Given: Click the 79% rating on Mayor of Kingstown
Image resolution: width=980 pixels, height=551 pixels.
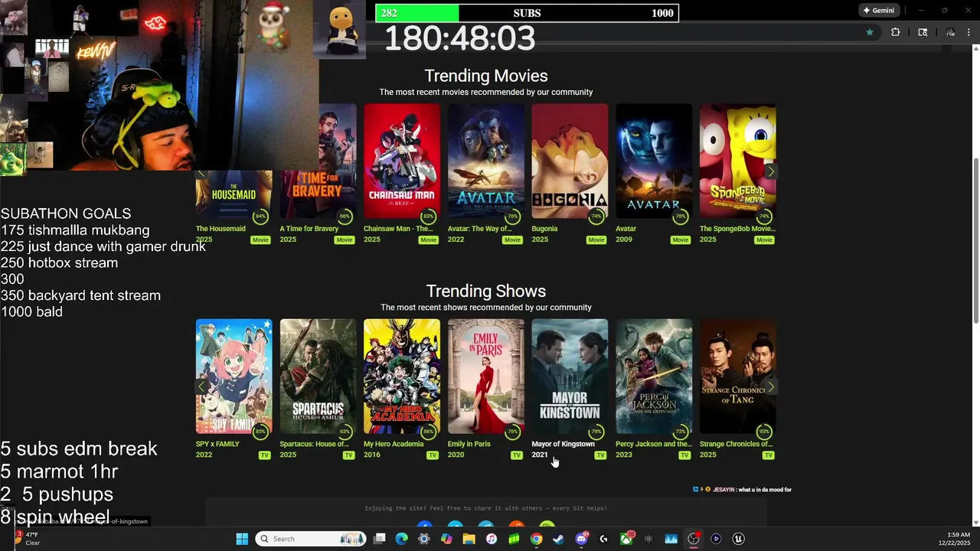Looking at the screenshot, I should tap(596, 432).
